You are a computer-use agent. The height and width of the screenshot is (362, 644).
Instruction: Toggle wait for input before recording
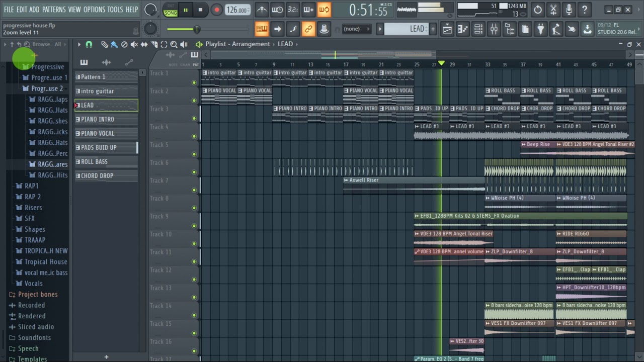[277, 9]
